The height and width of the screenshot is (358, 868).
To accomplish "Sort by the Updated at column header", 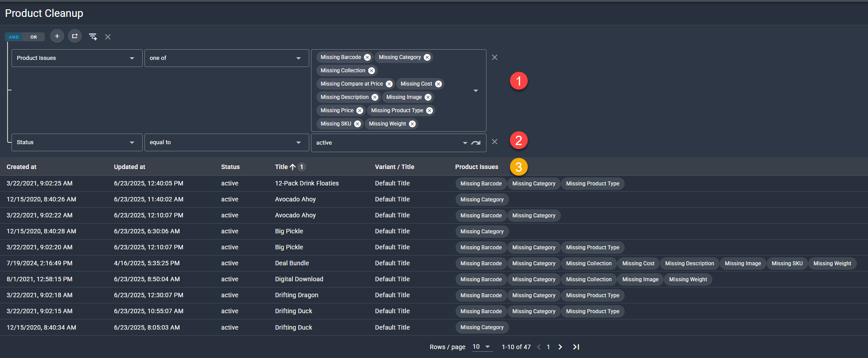I will tap(129, 167).
